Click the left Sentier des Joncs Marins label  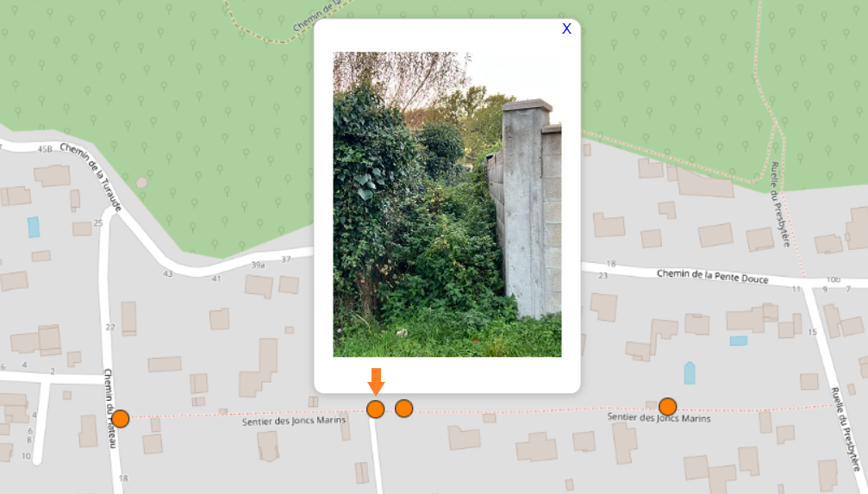(x=293, y=421)
